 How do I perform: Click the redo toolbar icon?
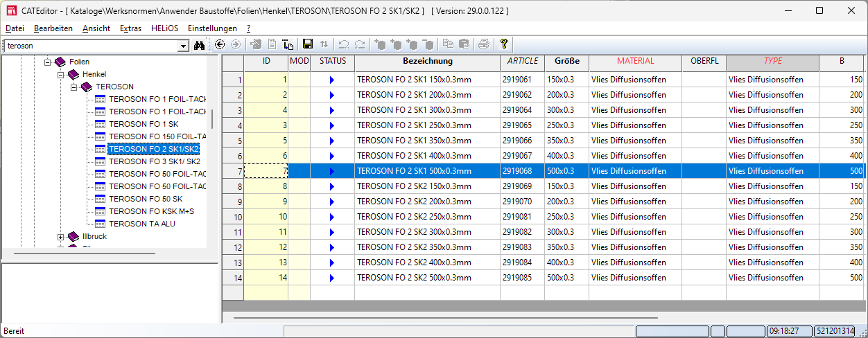coord(360,44)
